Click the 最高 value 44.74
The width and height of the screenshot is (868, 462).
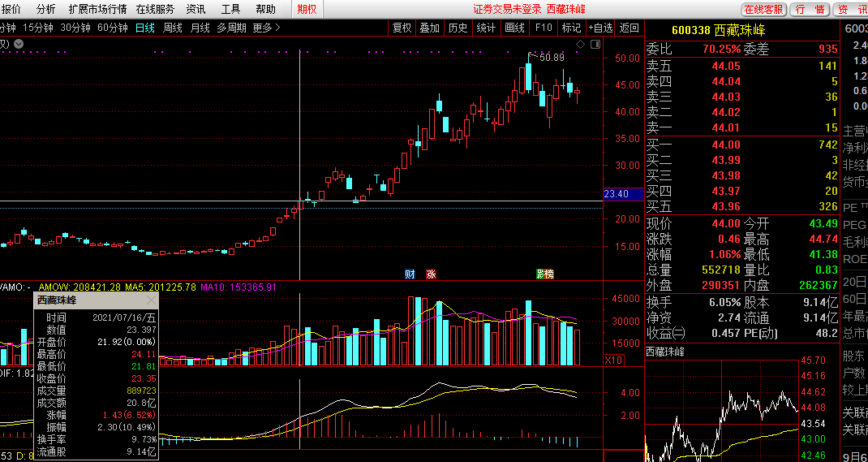tap(823, 240)
